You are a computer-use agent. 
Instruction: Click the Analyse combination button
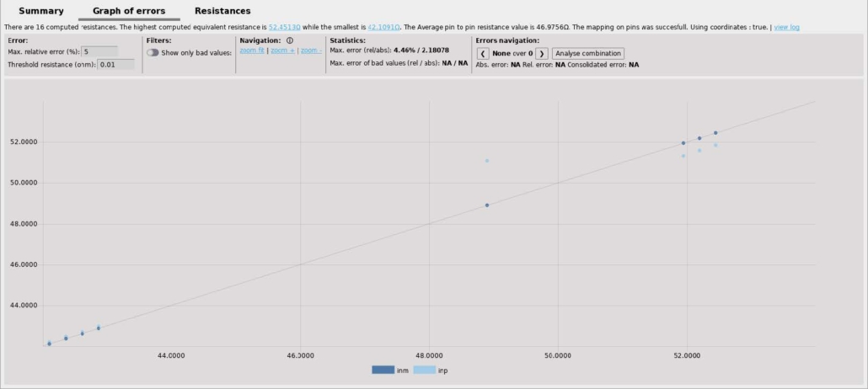(x=588, y=54)
